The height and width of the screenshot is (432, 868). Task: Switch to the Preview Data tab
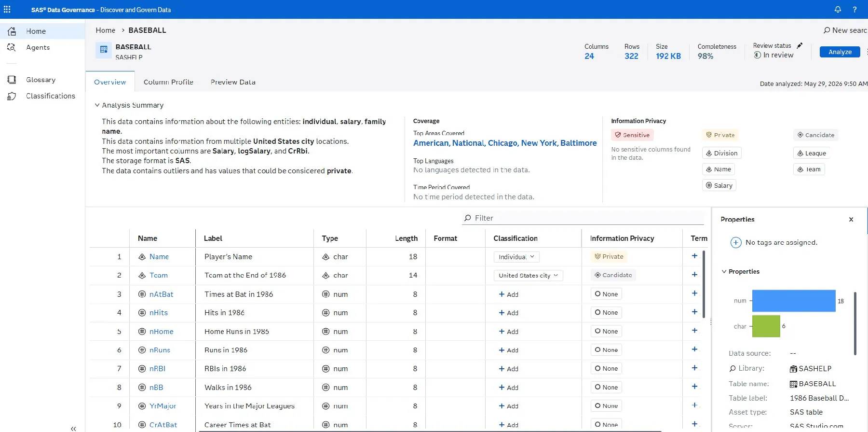coord(233,82)
